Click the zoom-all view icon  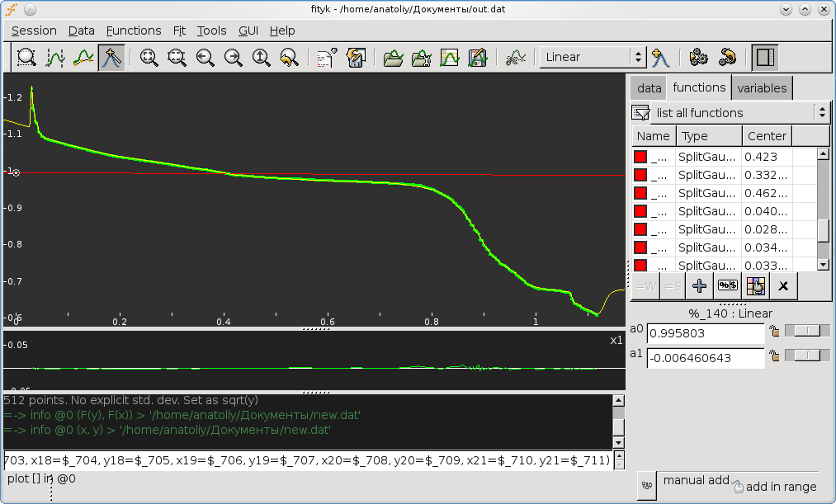tap(149, 57)
